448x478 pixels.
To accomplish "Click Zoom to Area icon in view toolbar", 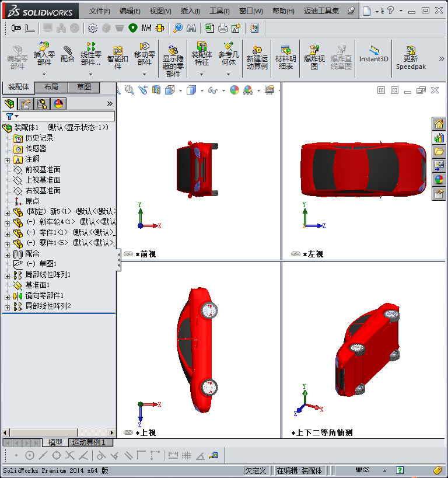I will point(129,90).
